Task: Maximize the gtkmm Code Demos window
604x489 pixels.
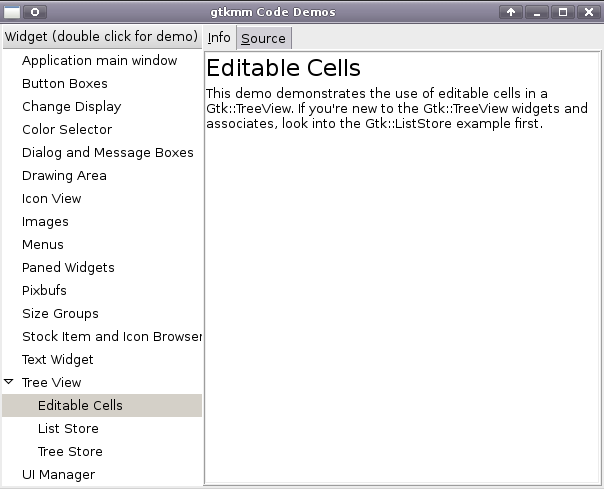Action: tap(563, 12)
